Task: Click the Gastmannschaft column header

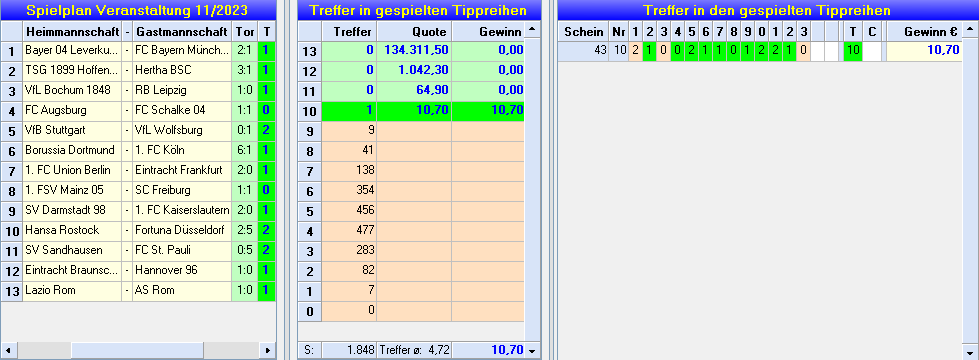Action: coord(182,31)
